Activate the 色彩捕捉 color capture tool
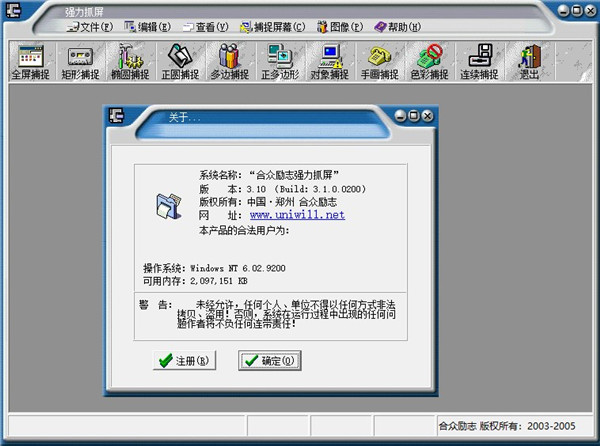 tap(431, 61)
